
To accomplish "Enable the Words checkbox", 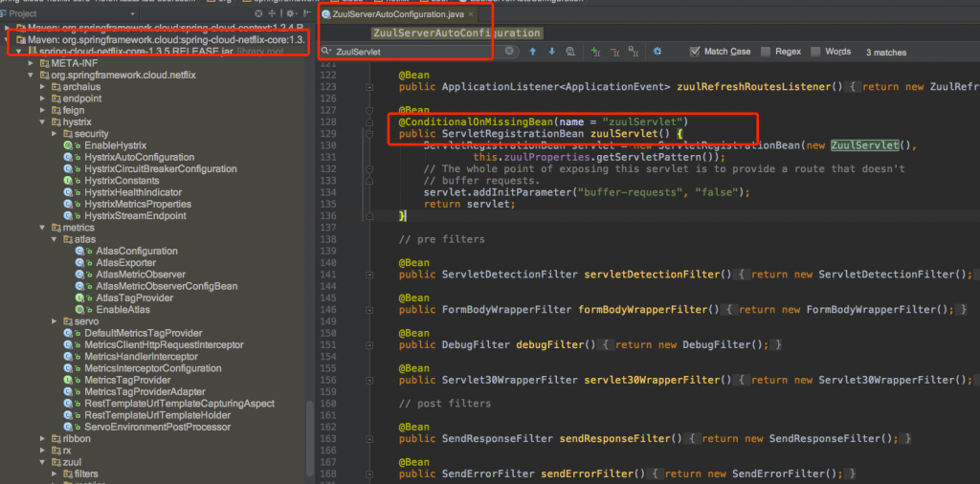I will point(816,52).
